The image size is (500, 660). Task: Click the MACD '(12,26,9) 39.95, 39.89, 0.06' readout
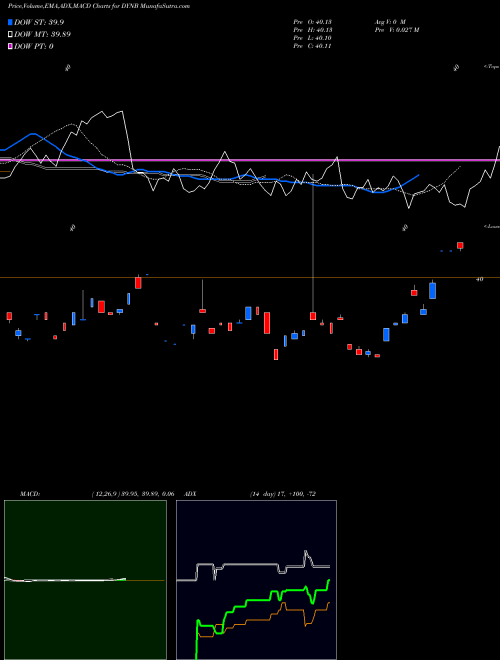[x=133, y=494]
